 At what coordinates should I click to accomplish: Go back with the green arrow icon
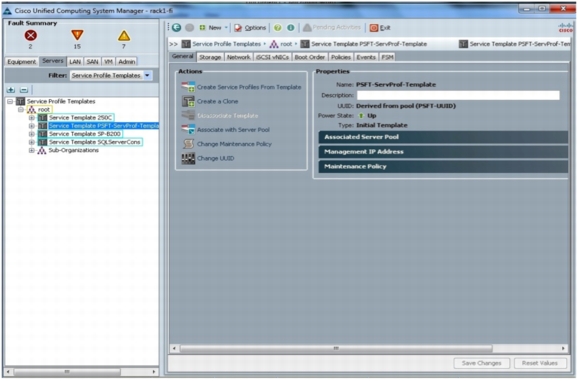tap(177, 27)
